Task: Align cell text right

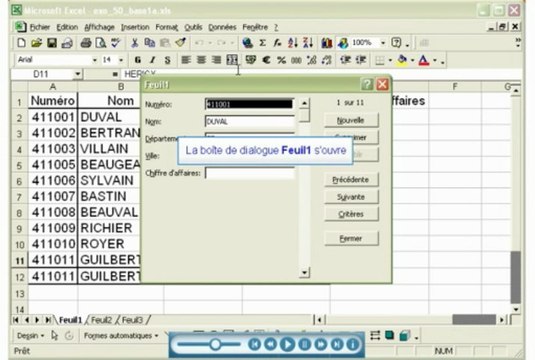Action: pos(216,60)
